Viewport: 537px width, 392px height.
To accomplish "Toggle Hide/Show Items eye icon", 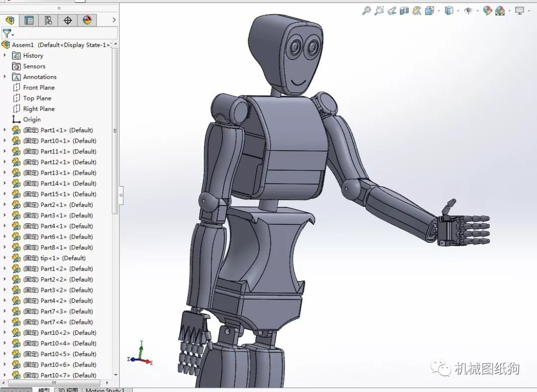I will pos(468,11).
